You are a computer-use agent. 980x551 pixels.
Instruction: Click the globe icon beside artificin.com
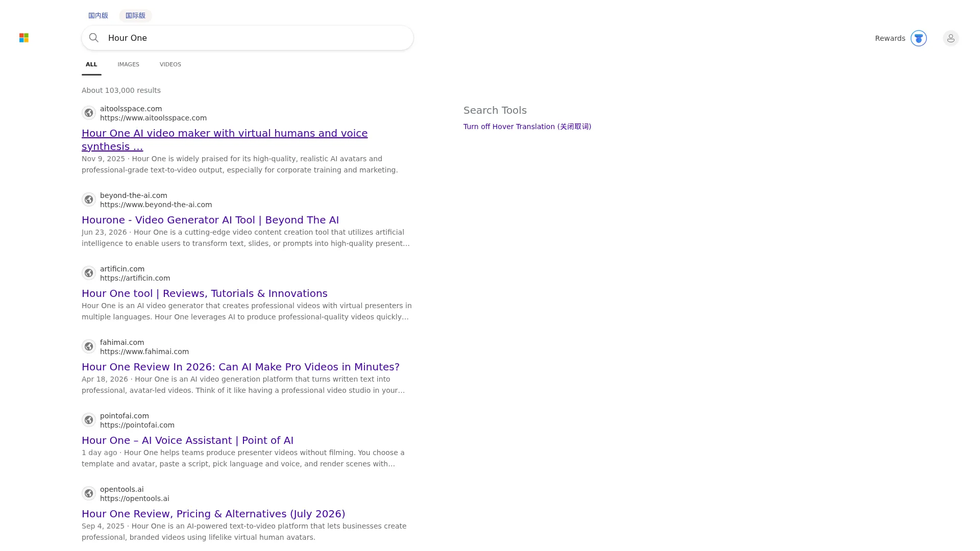89,273
